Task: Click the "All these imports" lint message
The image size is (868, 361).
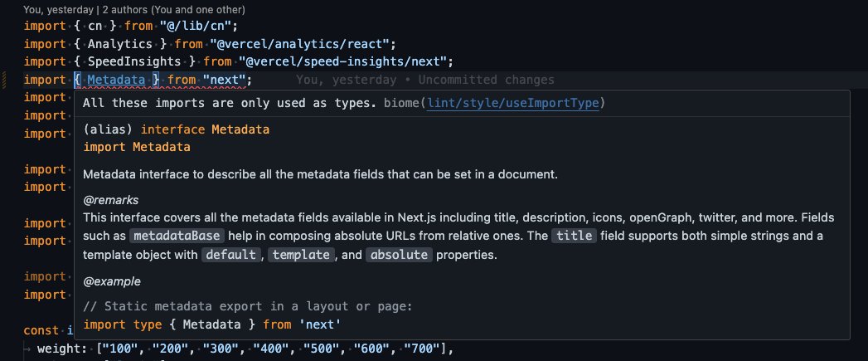Action: pos(230,103)
